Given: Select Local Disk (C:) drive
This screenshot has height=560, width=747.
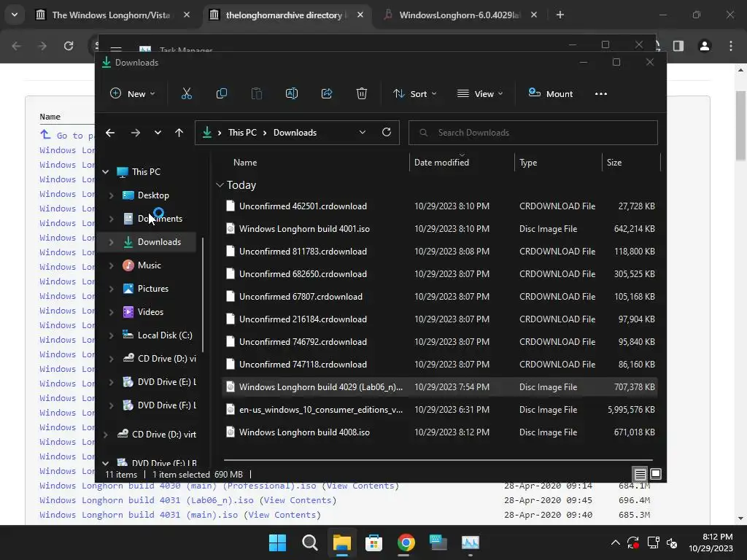Looking at the screenshot, I should 165,335.
